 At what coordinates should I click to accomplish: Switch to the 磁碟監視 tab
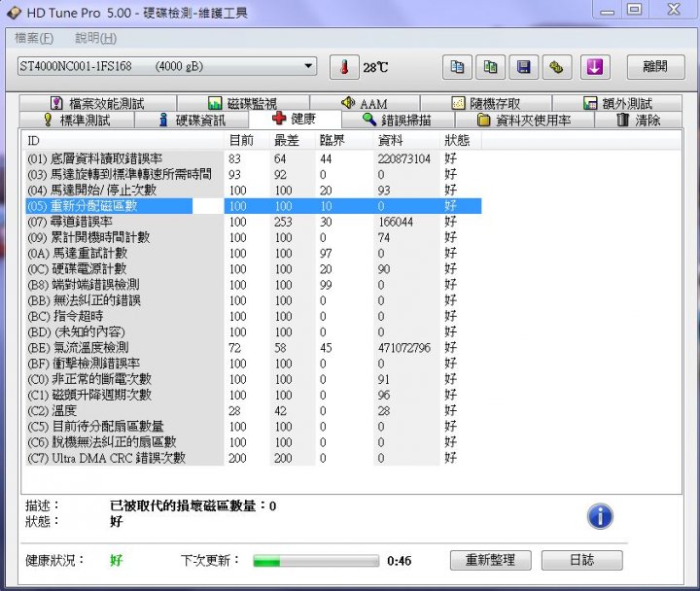tap(243, 104)
